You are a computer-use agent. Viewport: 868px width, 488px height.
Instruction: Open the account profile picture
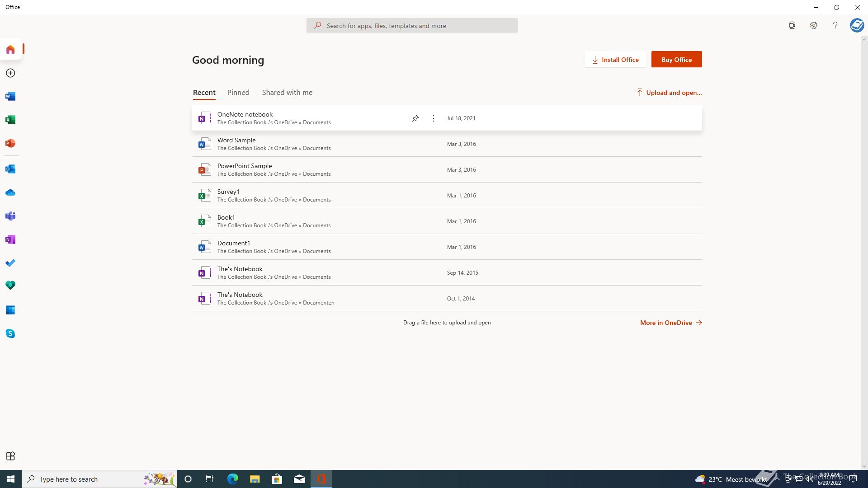point(857,25)
